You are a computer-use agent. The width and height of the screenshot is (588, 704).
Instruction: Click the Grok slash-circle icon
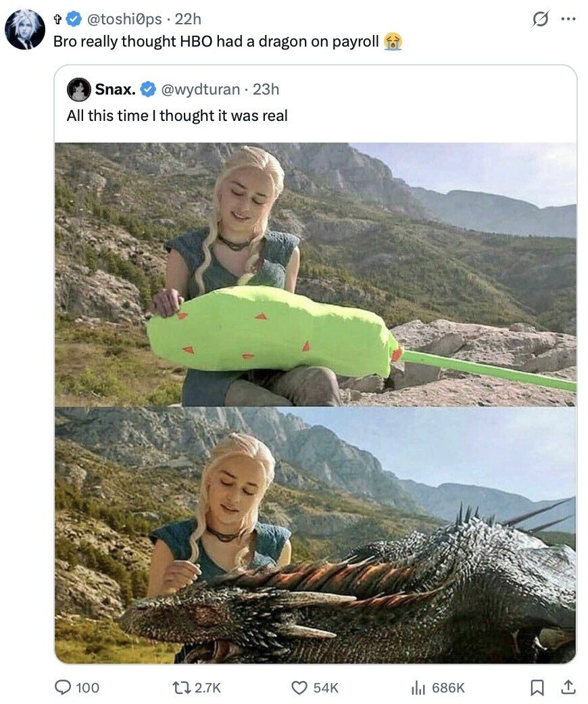[x=540, y=20]
